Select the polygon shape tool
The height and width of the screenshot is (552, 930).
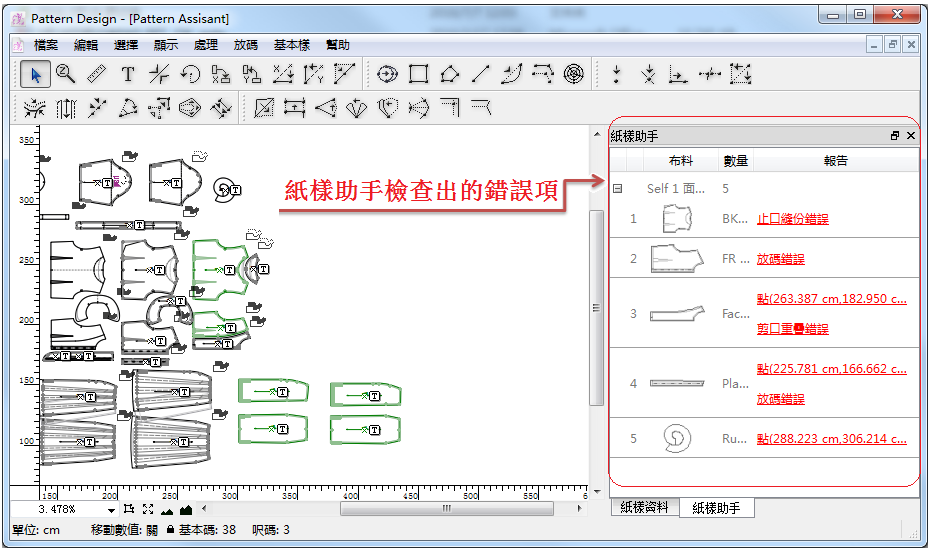click(450, 74)
